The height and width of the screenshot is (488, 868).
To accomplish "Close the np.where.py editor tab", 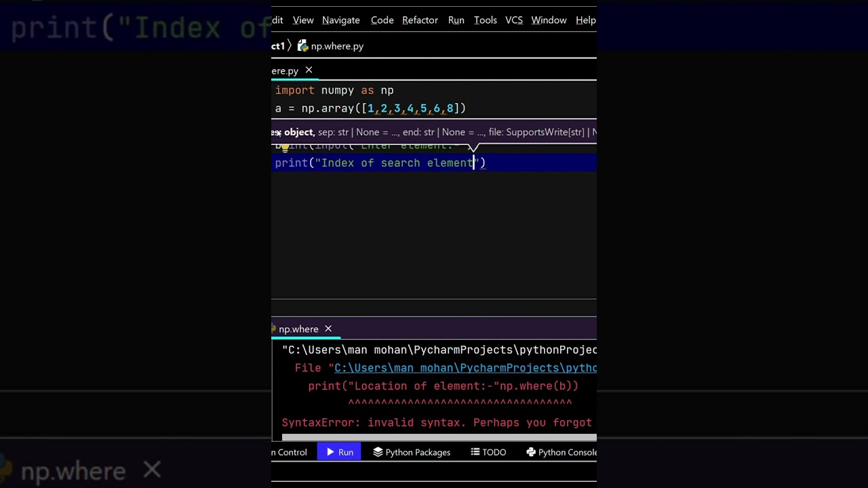I will click(x=309, y=70).
